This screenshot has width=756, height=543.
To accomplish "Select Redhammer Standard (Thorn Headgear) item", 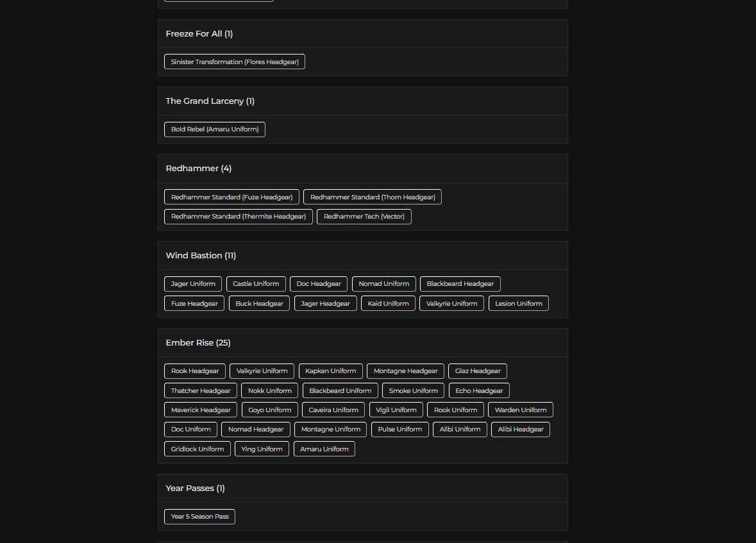I will click(372, 197).
